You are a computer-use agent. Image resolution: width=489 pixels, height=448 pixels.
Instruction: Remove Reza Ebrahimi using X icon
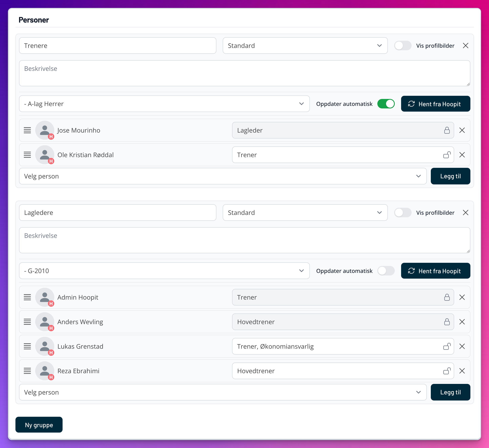(462, 371)
